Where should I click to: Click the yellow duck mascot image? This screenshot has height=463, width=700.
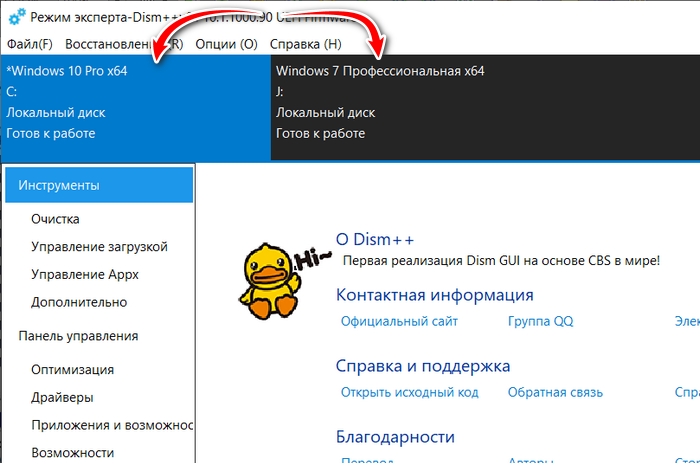click(x=270, y=281)
